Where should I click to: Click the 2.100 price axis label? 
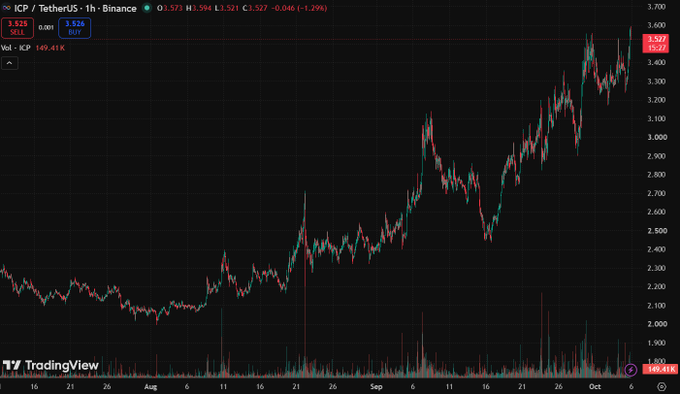[x=657, y=306]
